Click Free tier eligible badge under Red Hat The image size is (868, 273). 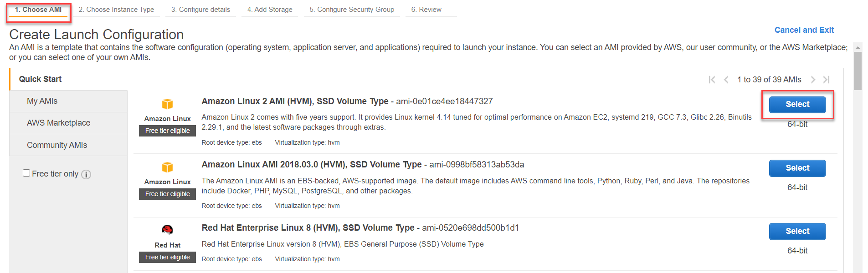[x=168, y=257]
